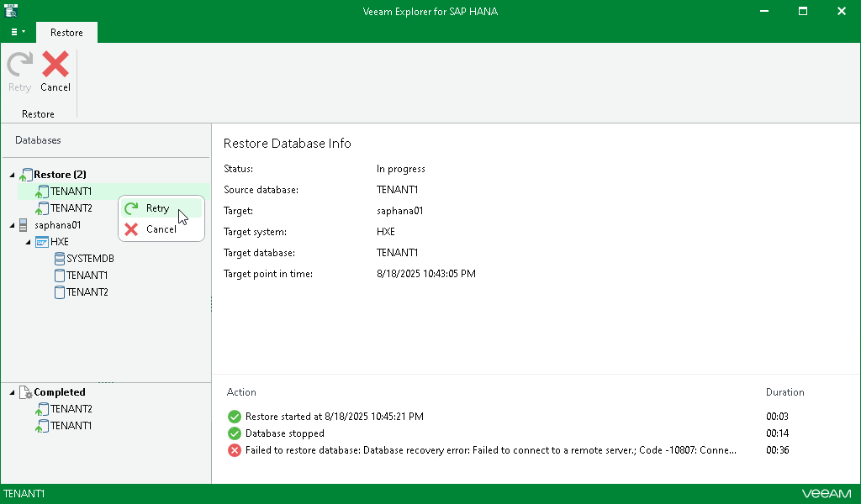Collapse the Completed tree node

[13, 392]
